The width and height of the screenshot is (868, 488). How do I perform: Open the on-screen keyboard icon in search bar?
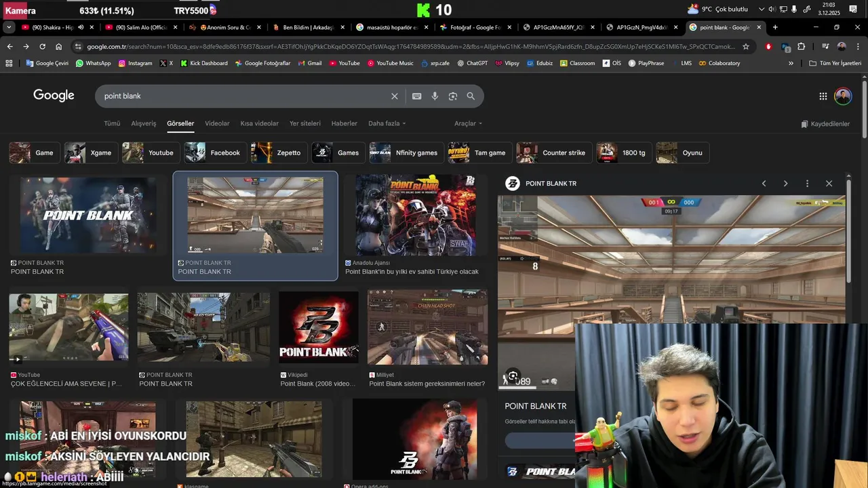tap(417, 96)
